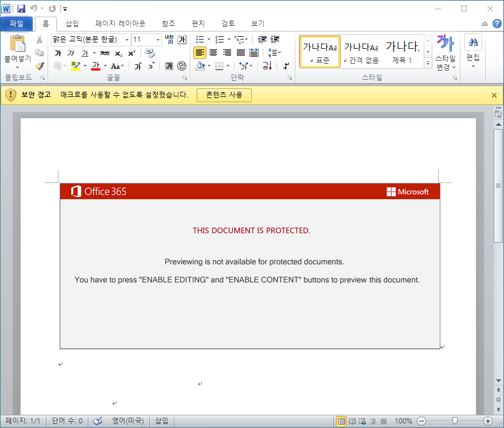Screen dimensions: 504x428
Task: Click the Enclosed Character circle icon
Action: tap(182, 66)
